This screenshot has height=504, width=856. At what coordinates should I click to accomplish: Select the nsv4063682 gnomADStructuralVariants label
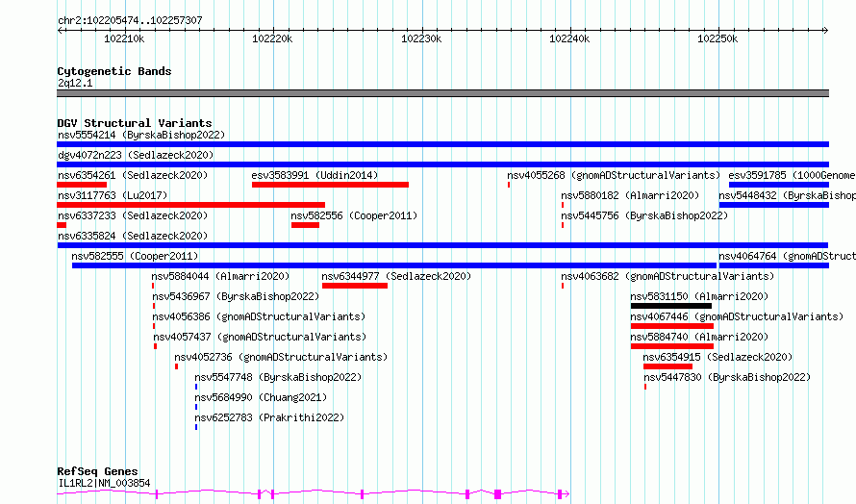click(x=667, y=276)
